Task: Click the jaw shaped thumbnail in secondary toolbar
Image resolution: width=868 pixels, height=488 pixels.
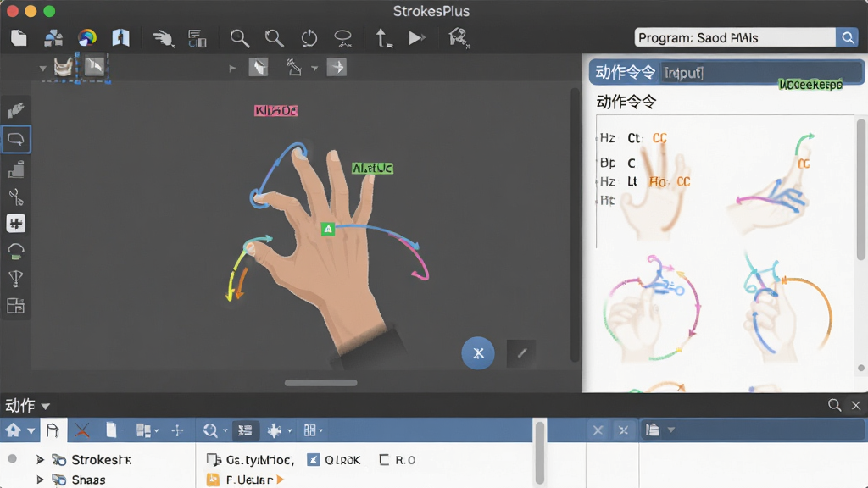Action: 64,68
